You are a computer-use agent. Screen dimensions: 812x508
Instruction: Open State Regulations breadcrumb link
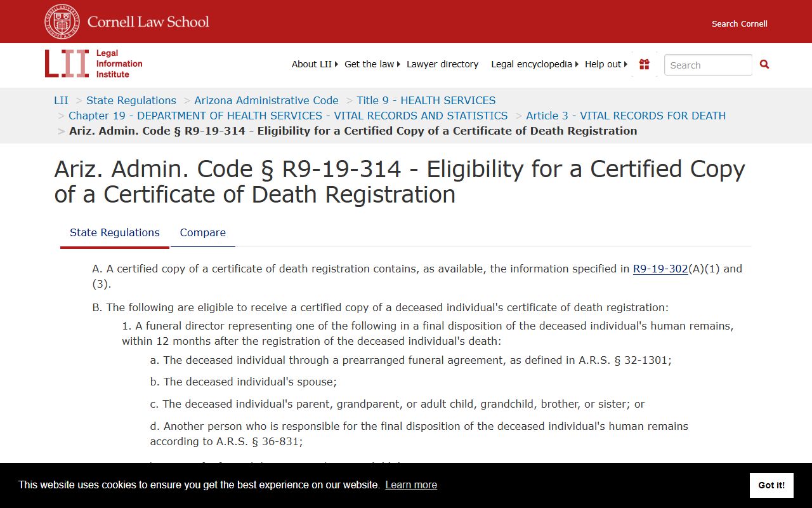tap(131, 100)
